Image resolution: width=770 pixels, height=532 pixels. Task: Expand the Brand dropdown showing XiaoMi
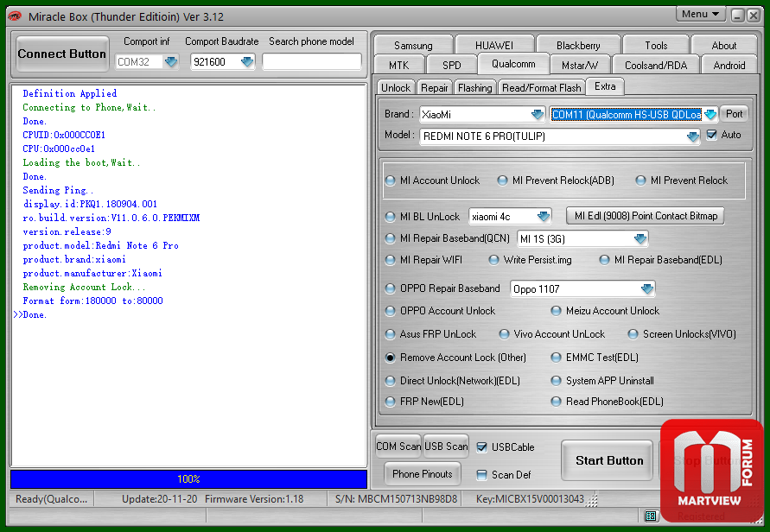tap(538, 115)
